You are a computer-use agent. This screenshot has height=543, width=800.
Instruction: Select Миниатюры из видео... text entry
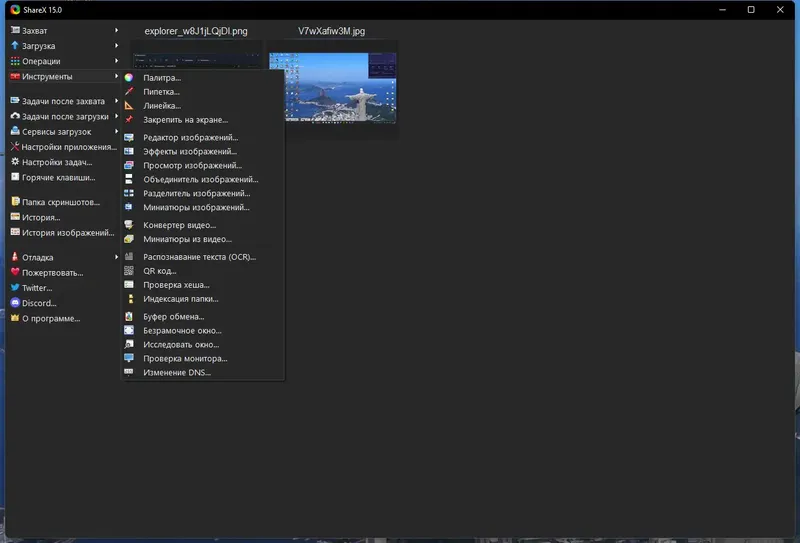coord(187,239)
